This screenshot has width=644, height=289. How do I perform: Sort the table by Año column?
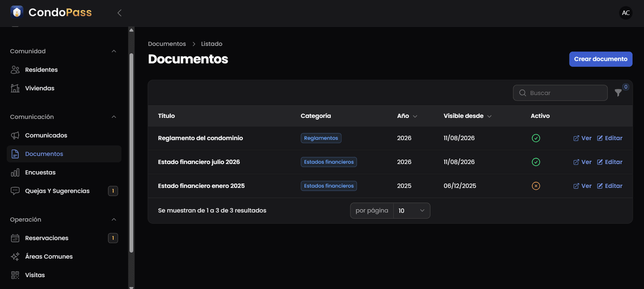(407, 116)
